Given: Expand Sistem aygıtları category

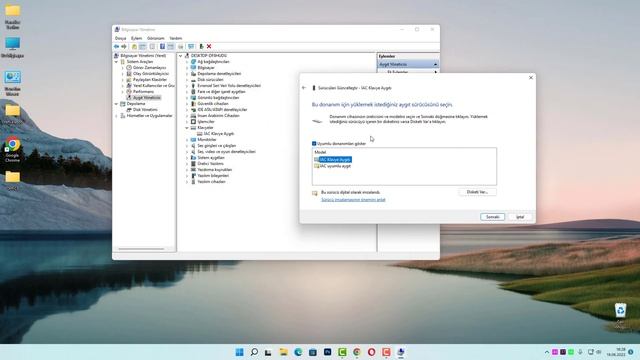Looking at the screenshot, I should click(187, 158).
